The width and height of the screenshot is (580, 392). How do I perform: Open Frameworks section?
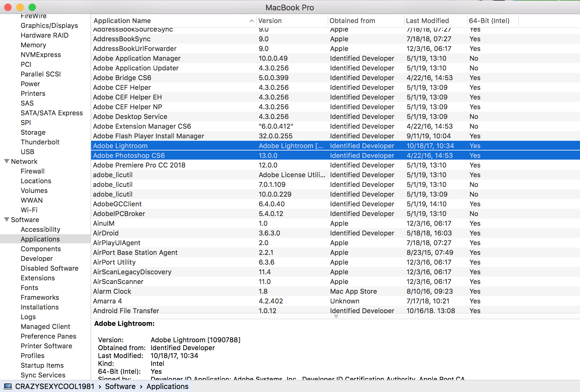click(x=40, y=297)
